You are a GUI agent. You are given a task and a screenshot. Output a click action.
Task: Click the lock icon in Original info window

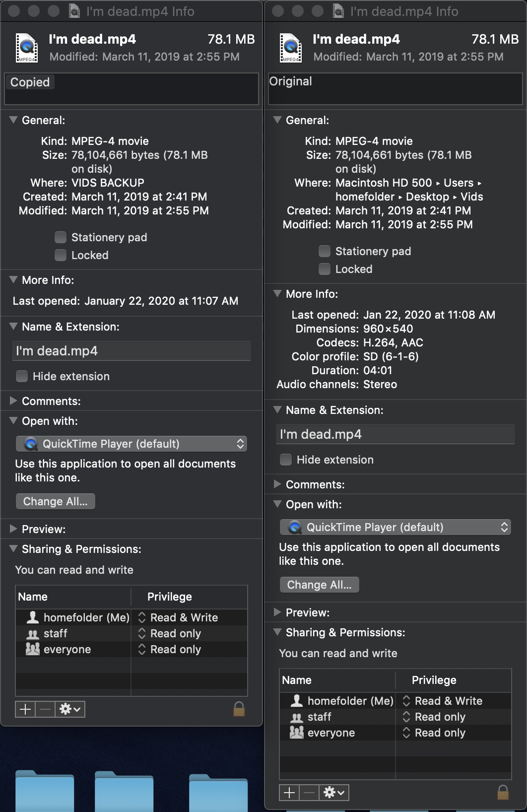(x=503, y=792)
